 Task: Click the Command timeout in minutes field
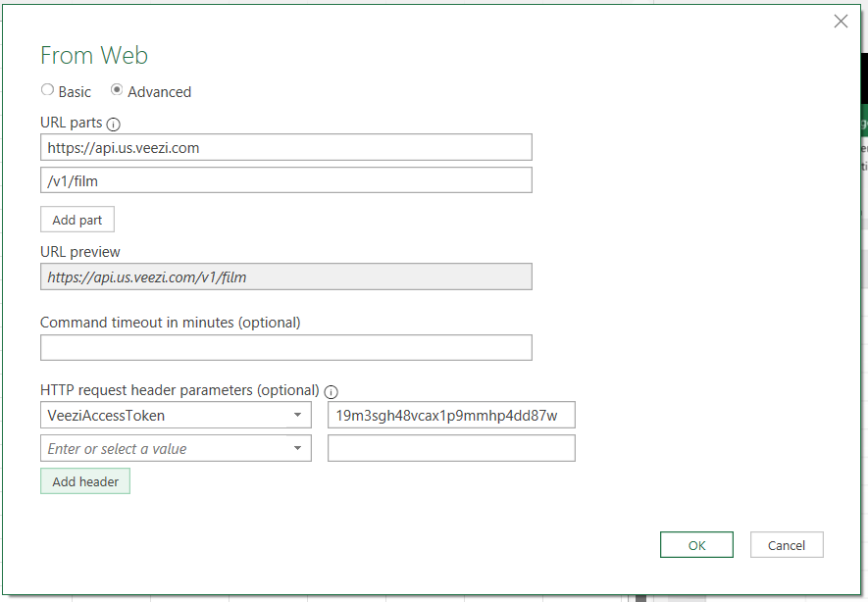(x=285, y=347)
